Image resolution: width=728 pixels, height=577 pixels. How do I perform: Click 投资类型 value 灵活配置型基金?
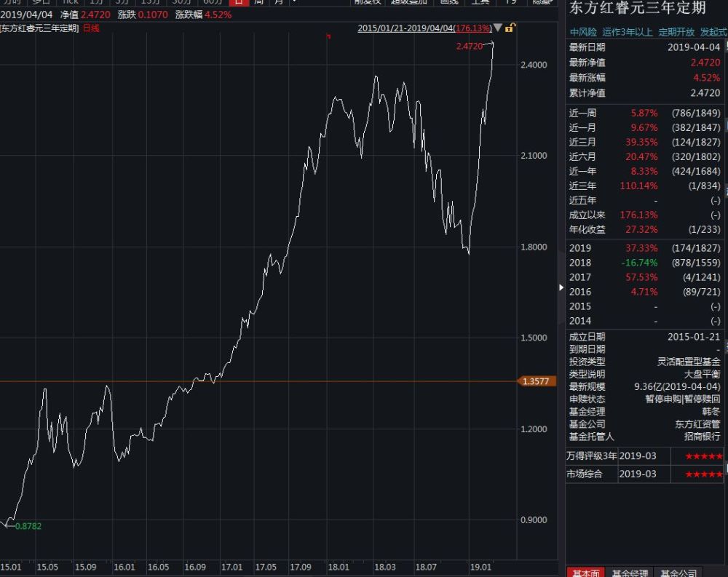[689, 362]
